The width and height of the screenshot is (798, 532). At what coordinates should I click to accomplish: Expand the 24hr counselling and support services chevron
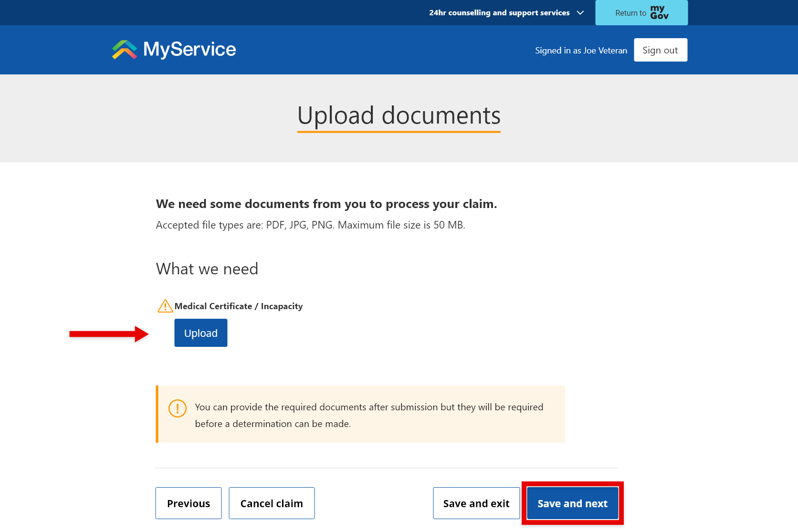coord(580,13)
